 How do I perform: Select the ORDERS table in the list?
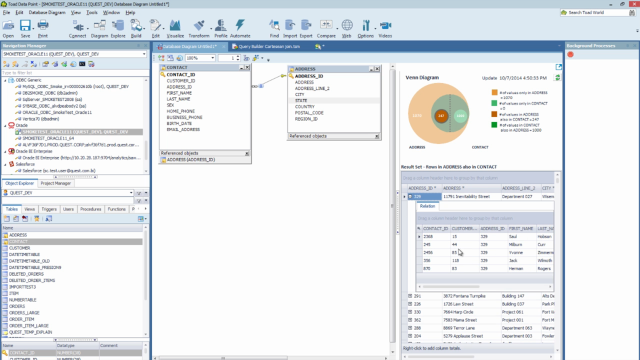(x=17, y=306)
